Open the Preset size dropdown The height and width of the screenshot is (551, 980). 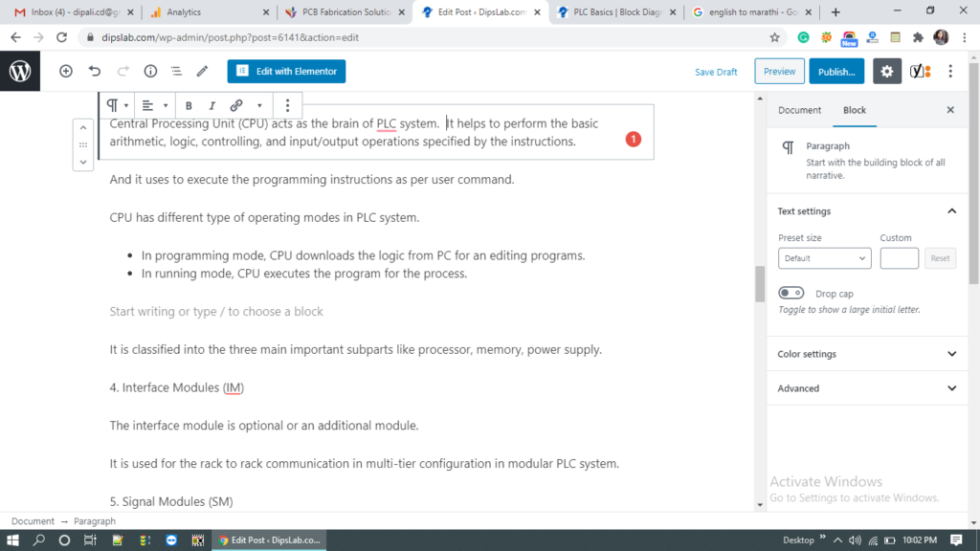pos(824,258)
